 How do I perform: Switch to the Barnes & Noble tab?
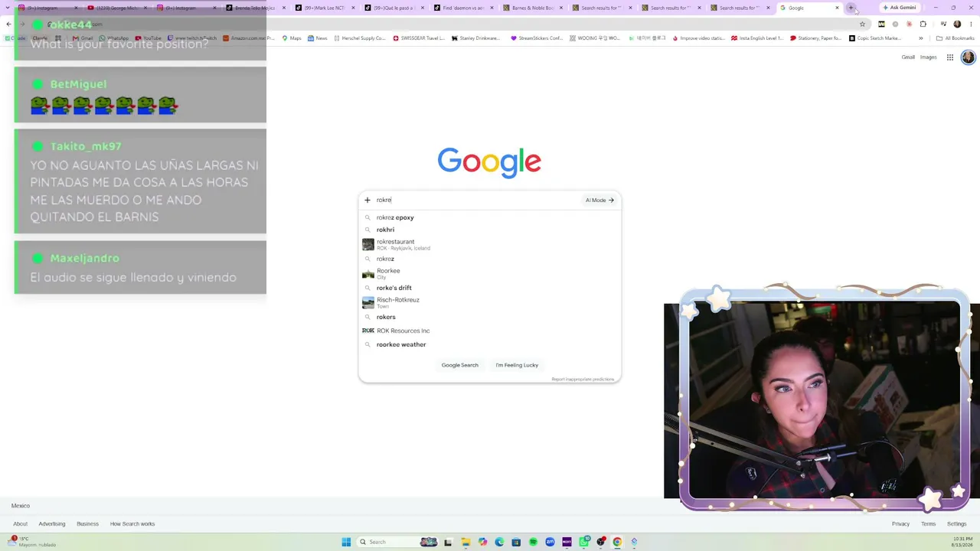click(x=533, y=8)
